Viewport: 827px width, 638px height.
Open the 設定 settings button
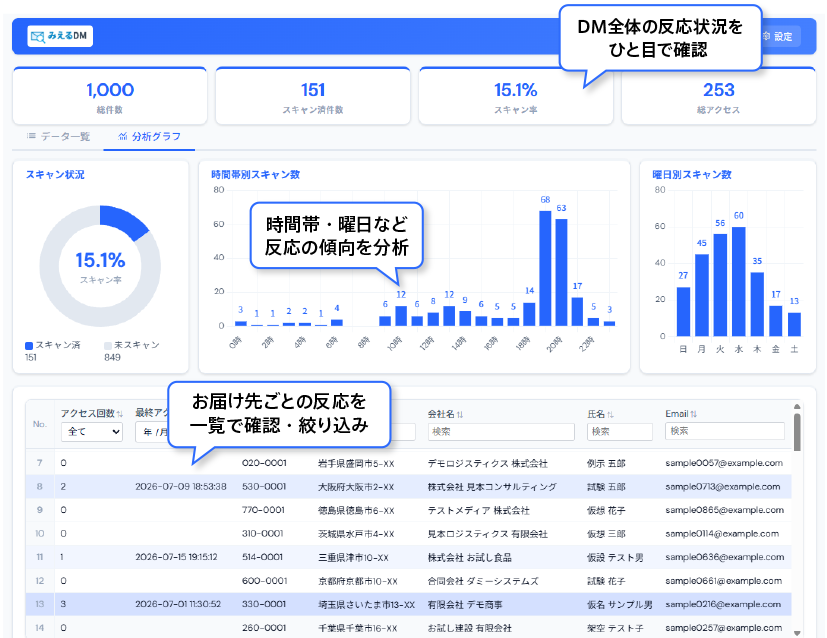tap(782, 36)
